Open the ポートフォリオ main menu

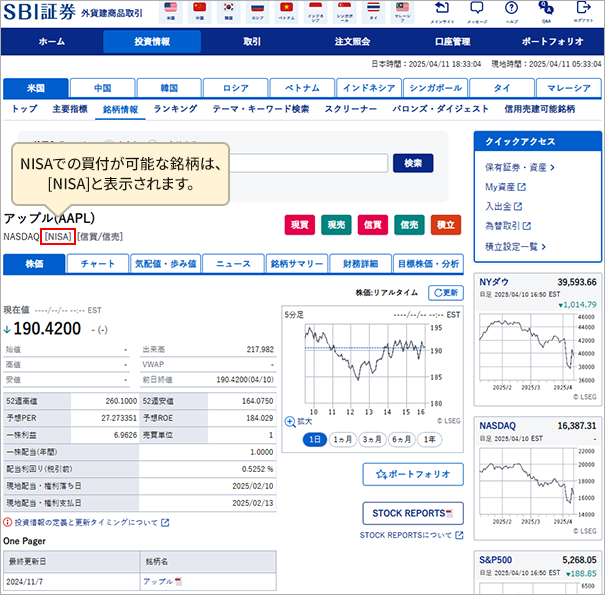point(553,42)
